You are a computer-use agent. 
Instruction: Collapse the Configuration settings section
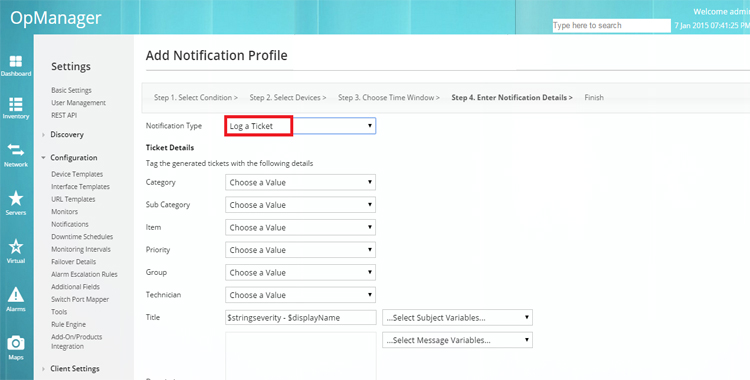coord(73,157)
